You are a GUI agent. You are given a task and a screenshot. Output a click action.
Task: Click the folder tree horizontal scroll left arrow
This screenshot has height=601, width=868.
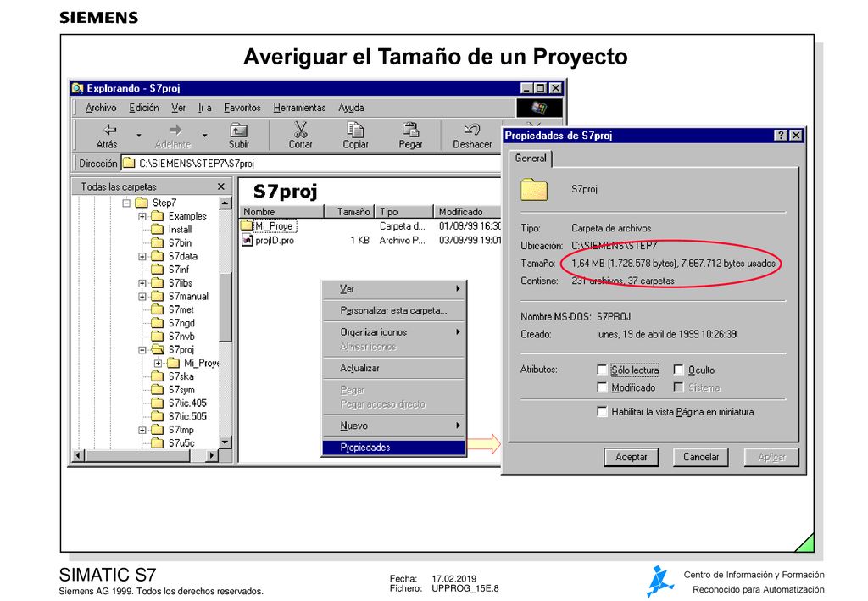(79, 455)
